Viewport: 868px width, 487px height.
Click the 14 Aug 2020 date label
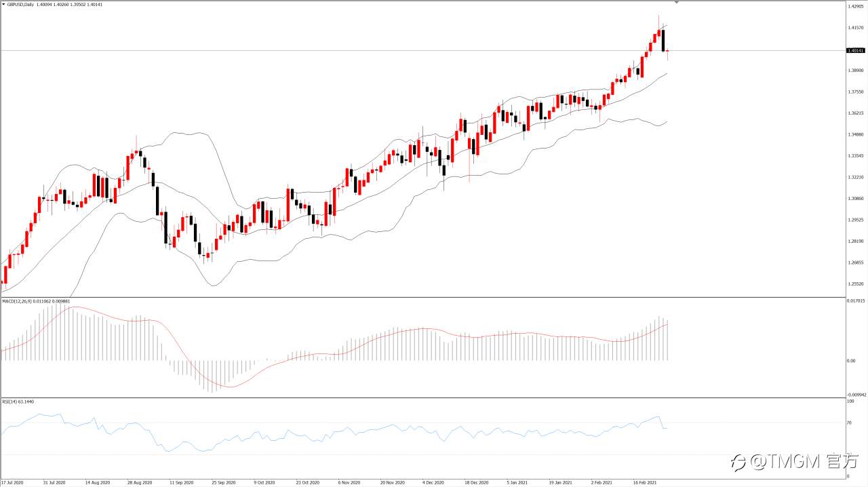98,483
